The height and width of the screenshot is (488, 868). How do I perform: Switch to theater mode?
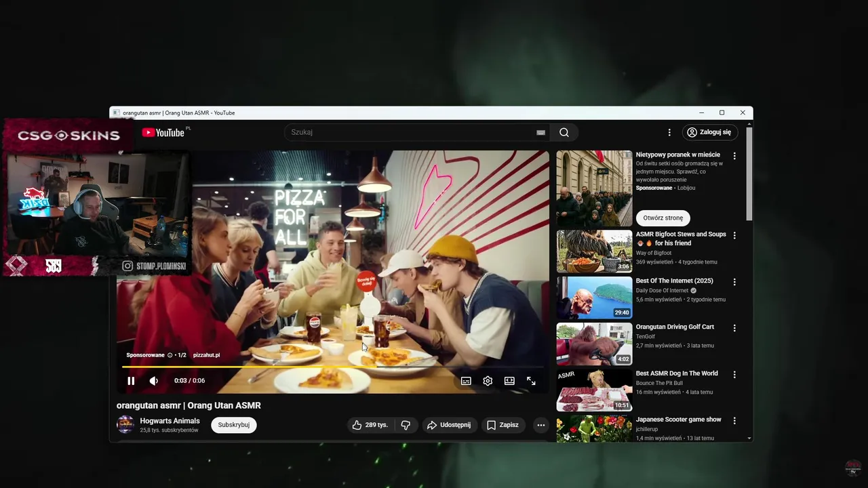pyautogui.click(x=509, y=381)
